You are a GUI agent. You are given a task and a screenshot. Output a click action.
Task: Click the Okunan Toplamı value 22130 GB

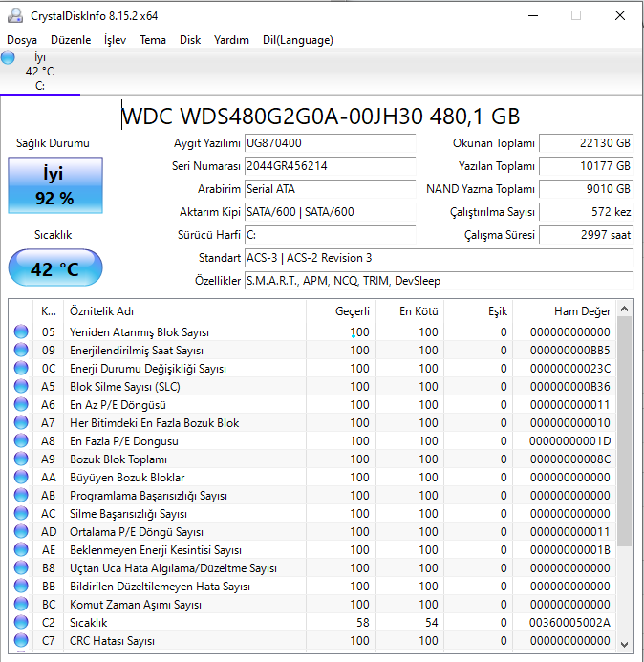[587, 143]
